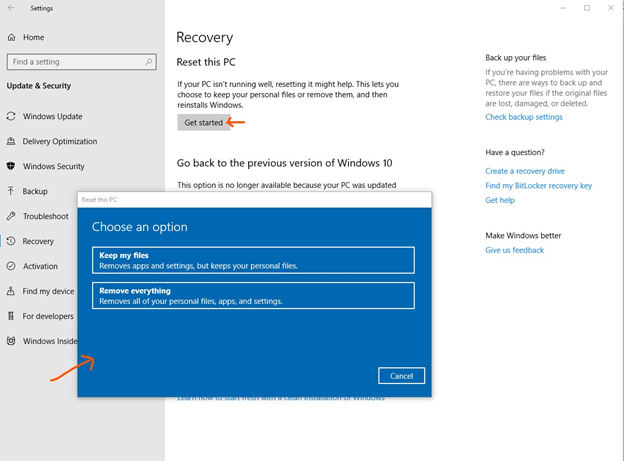Screen dimensions: 624x461
Task: Choose Keep my files option
Action: [x=253, y=260]
